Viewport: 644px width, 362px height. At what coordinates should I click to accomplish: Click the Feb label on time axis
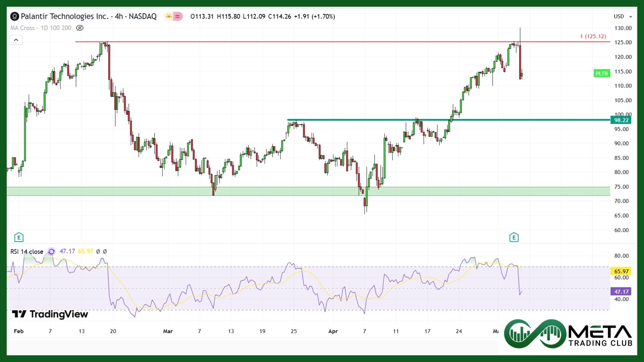18,331
